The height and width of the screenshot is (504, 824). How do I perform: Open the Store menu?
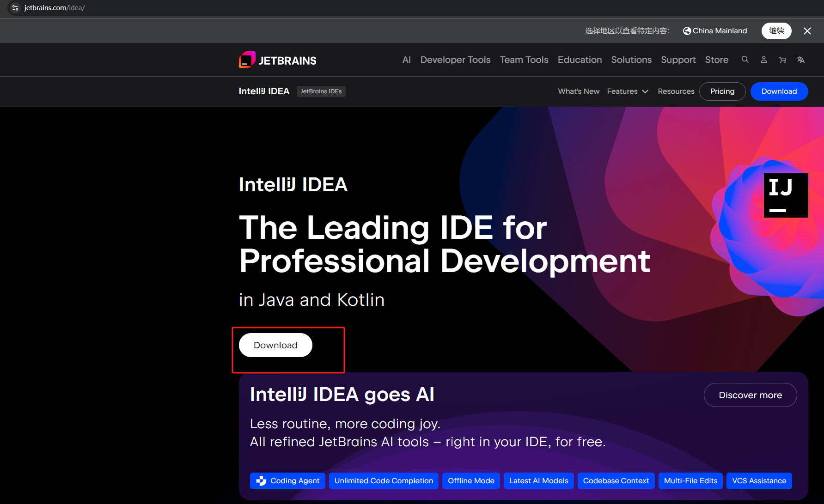pyautogui.click(x=717, y=60)
